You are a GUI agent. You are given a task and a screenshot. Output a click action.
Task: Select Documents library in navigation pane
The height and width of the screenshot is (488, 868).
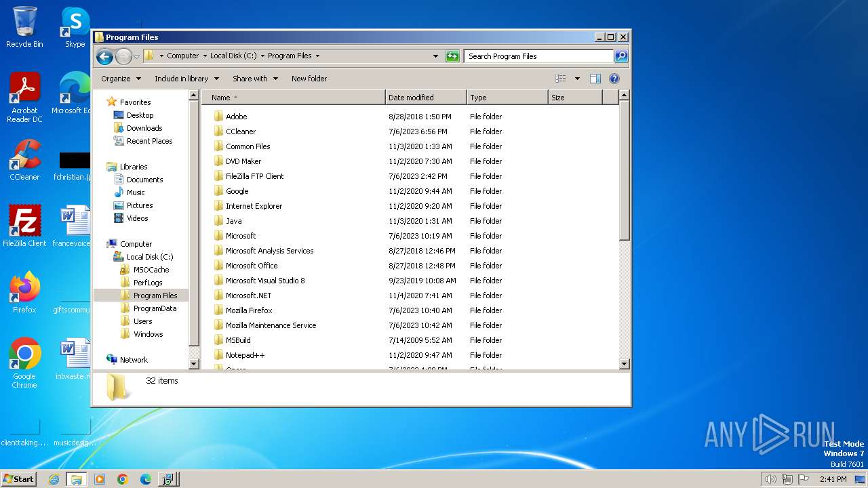click(144, 180)
